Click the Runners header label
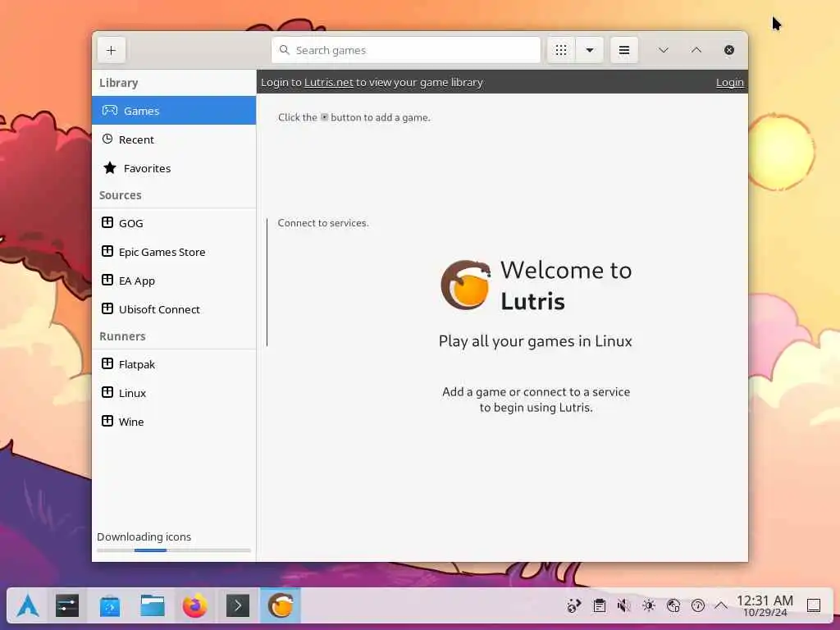The height and width of the screenshot is (630, 840). (122, 336)
